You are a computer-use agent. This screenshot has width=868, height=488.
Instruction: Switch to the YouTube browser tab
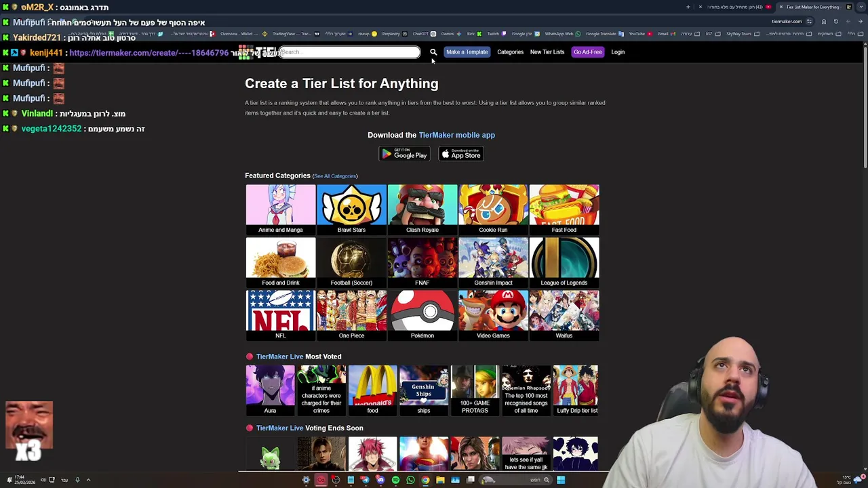736,7
